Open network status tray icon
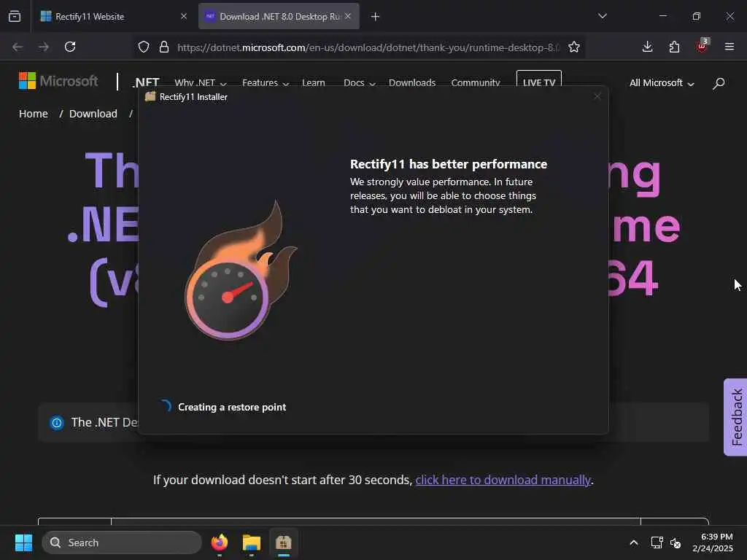The height and width of the screenshot is (560, 747). point(657,542)
